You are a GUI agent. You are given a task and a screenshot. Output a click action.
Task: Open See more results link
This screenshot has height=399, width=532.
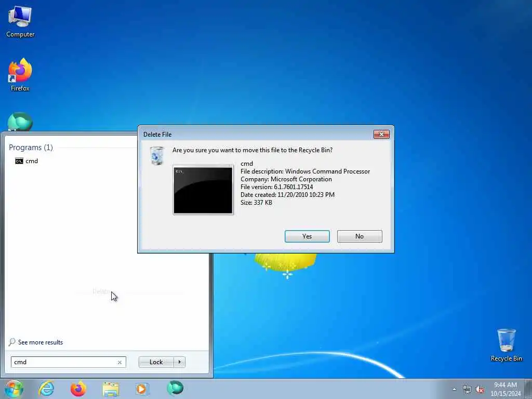36,342
